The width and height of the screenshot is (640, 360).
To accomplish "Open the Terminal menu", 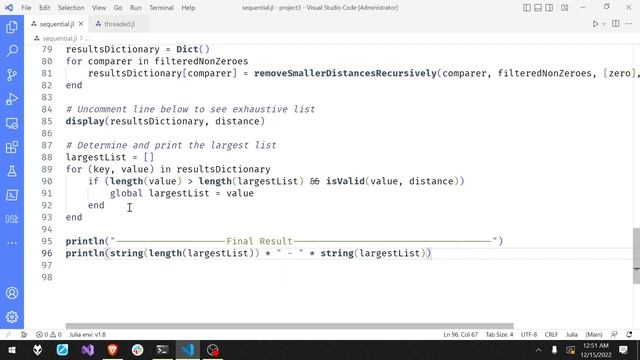I will 161,8.
